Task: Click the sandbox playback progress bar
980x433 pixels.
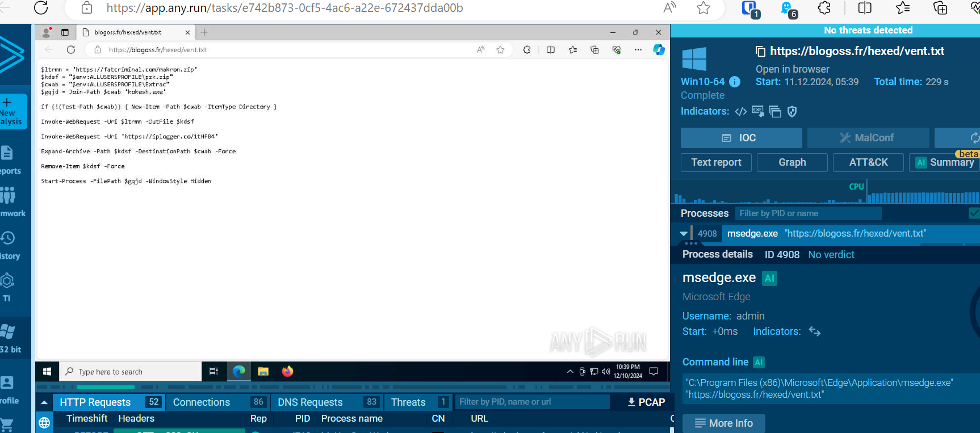Action: [352, 387]
